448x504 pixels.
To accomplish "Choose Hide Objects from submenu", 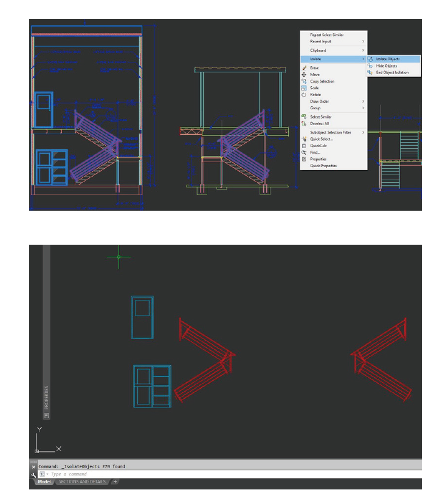I will (x=394, y=66).
